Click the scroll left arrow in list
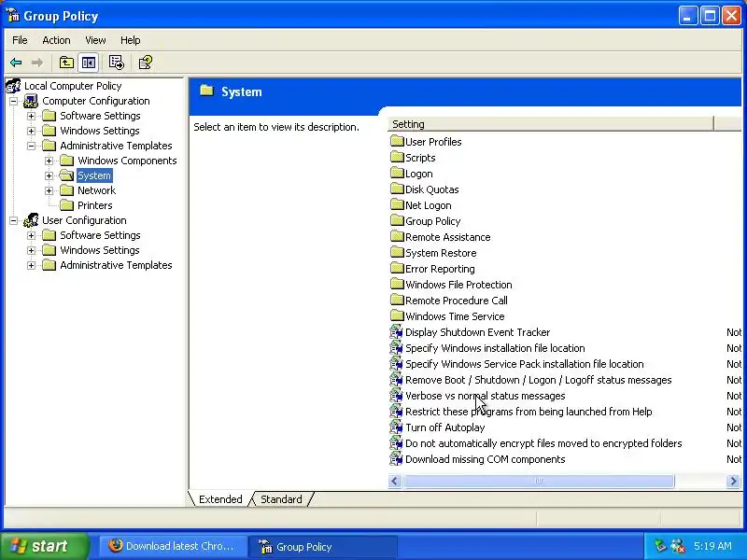This screenshot has height=560, width=747. 394,481
